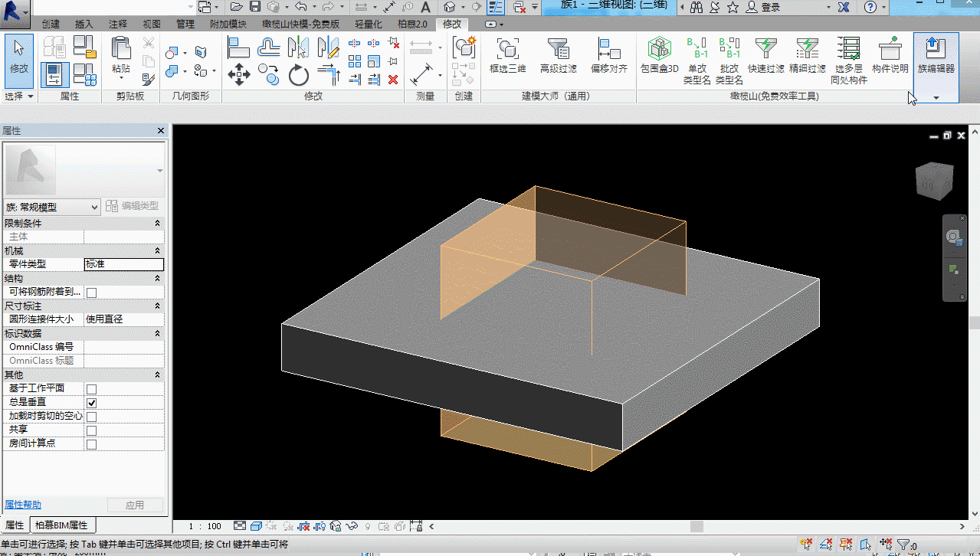980x556 pixels.
Task: Click the Array tool grid icon
Action: click(355, 61)
